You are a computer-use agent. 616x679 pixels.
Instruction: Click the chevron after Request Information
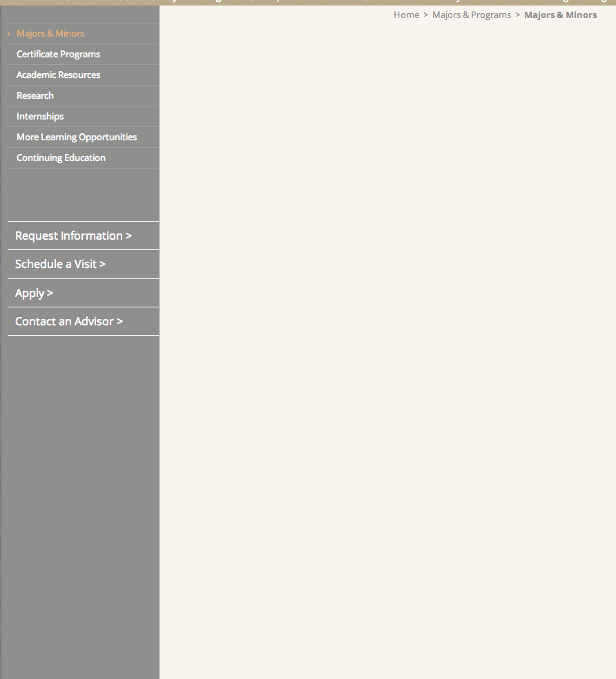(128, 236)
